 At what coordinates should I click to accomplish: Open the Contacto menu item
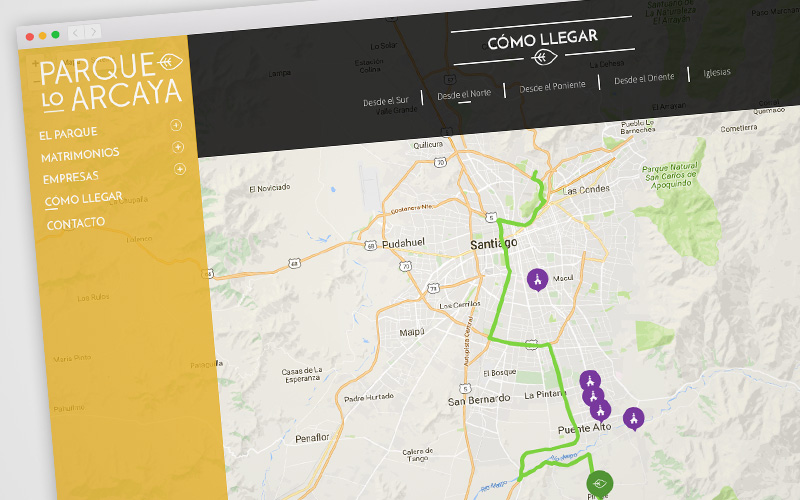[x=76, y=223]
